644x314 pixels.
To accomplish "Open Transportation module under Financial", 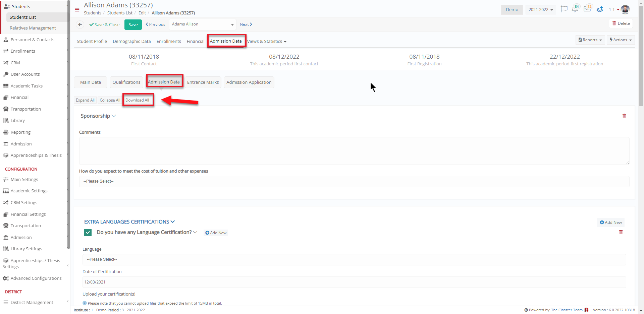I will pos(25,109).
